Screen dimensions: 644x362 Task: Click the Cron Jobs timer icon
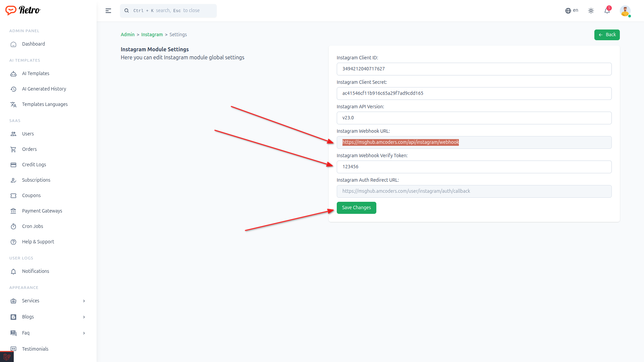tap(13, 226)
